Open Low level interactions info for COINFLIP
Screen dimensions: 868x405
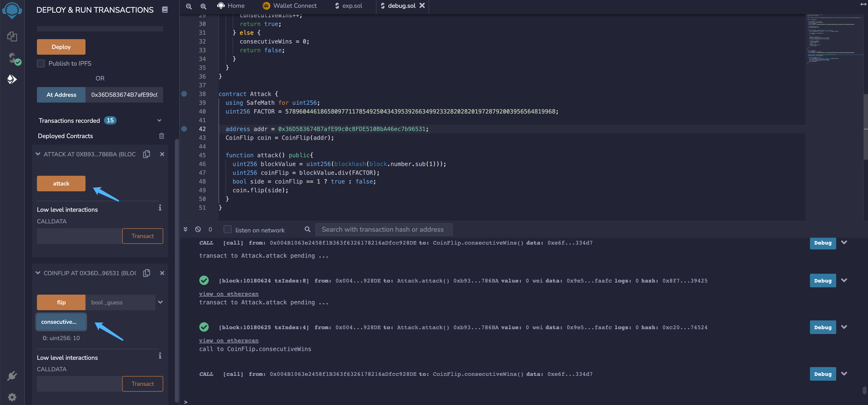[160, 355]
